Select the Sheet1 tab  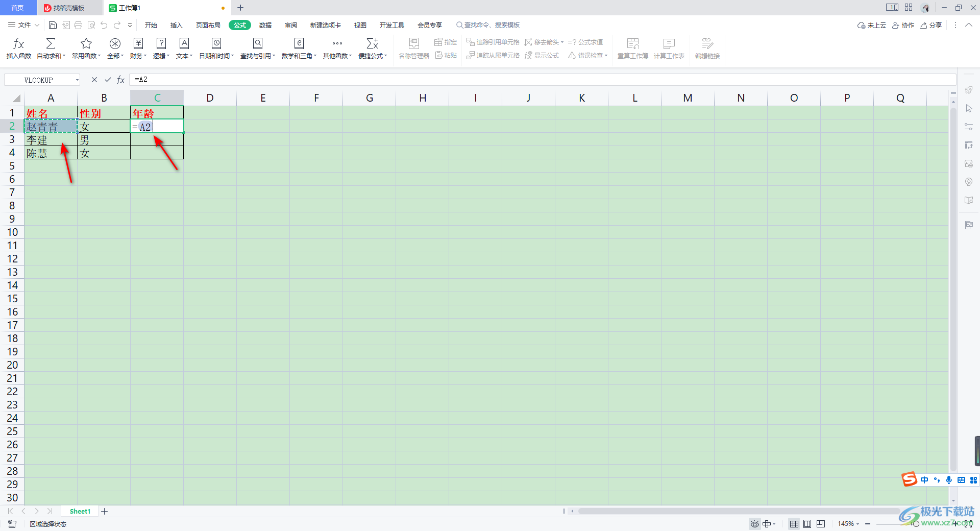[80, 511]
